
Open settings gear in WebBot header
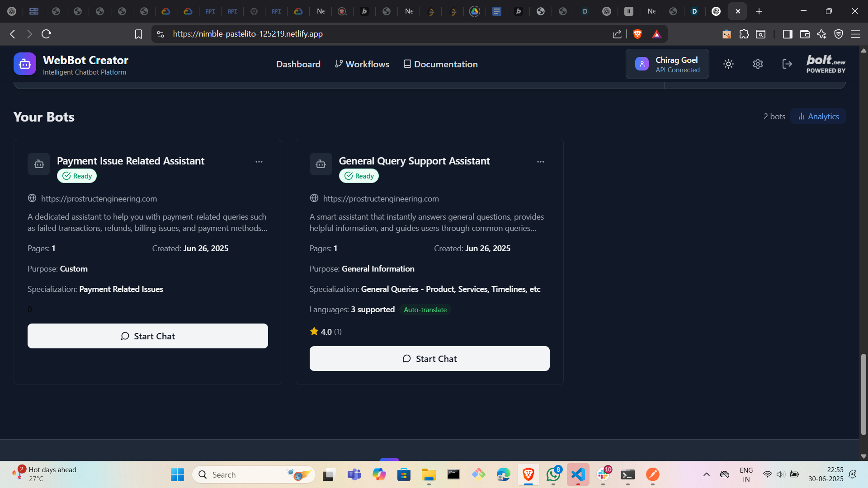tap(758, 64)
